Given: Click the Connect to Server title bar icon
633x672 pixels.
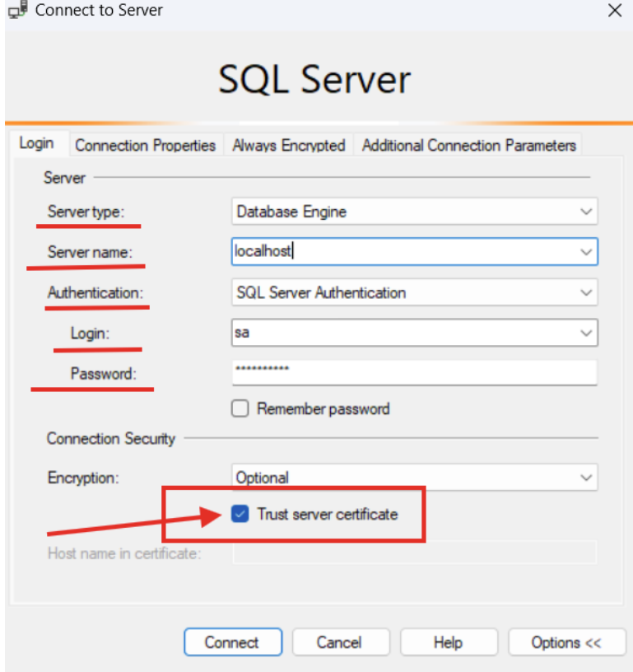Looking at the screenshot, I should [x=18, y=11].
